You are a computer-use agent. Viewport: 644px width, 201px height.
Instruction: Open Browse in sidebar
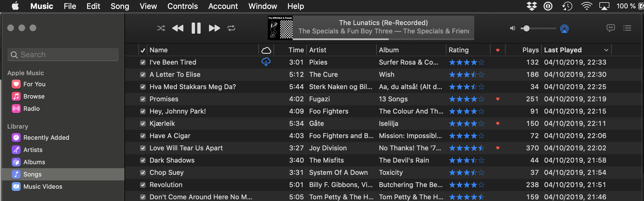(28, 96)
